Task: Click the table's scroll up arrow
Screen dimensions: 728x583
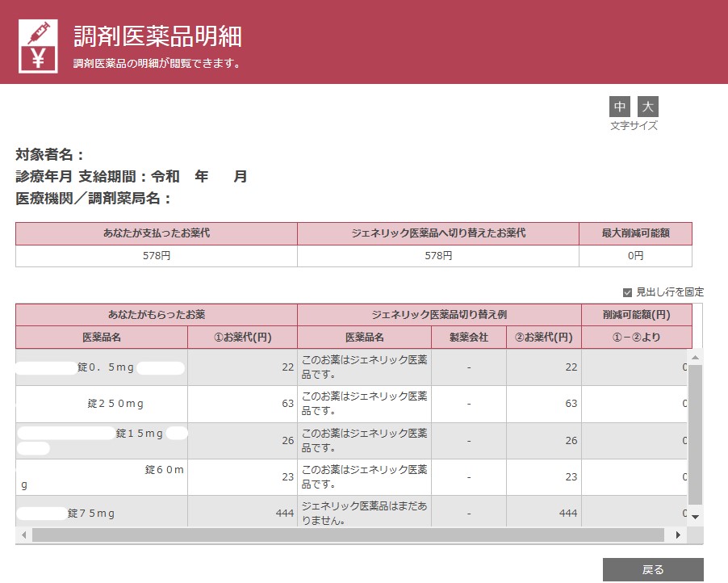Action: click(695, 357)
